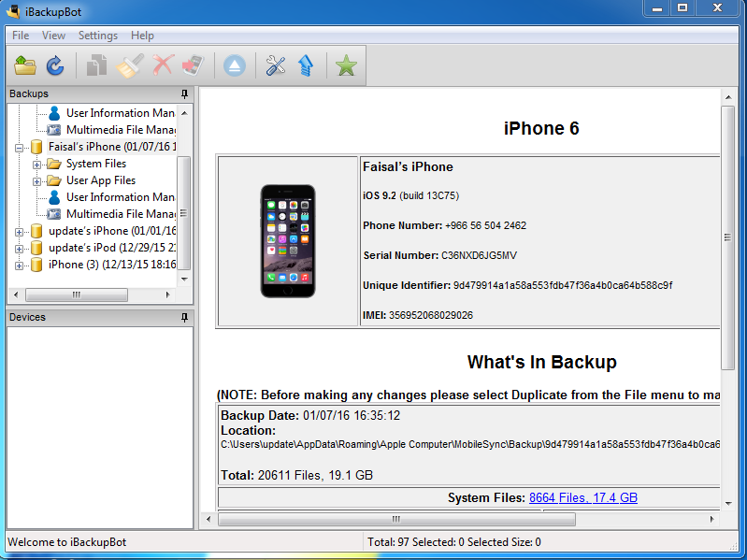Click scroll-down arrow of main content pane

point(728,503)
